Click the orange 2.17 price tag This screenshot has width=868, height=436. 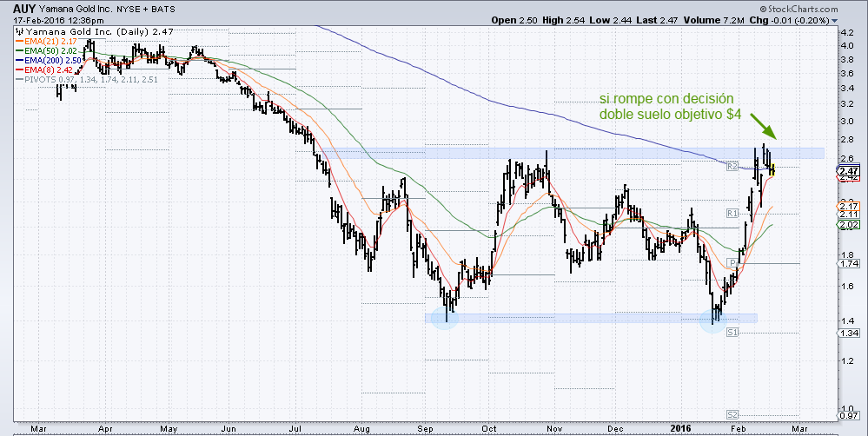[x=850, y=206]
